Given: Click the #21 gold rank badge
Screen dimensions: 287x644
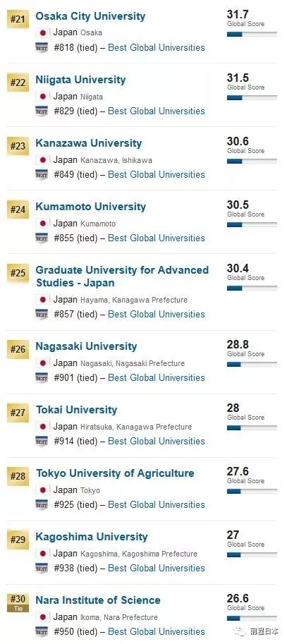Looking at the screenshot, I should coord(18,19).
